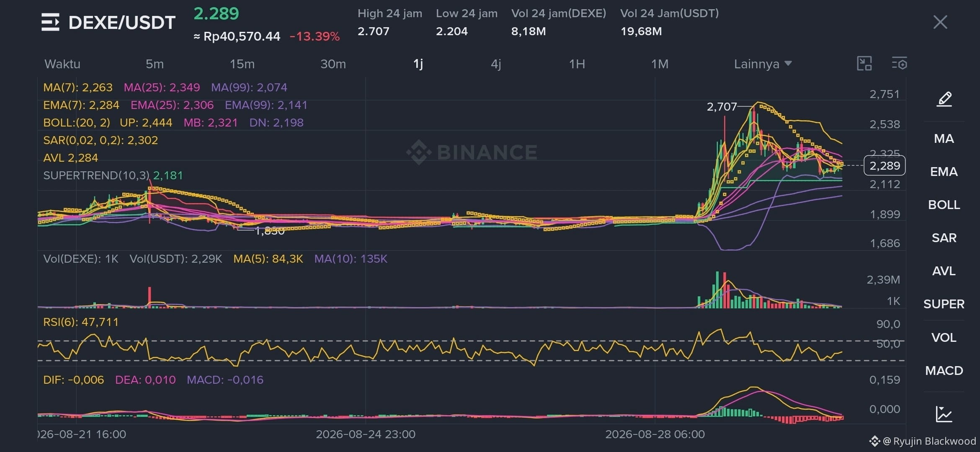Click the -13.39% change value
Viewport: 980px width, 452px height.
pyautogui.click(x=315, y=36)
